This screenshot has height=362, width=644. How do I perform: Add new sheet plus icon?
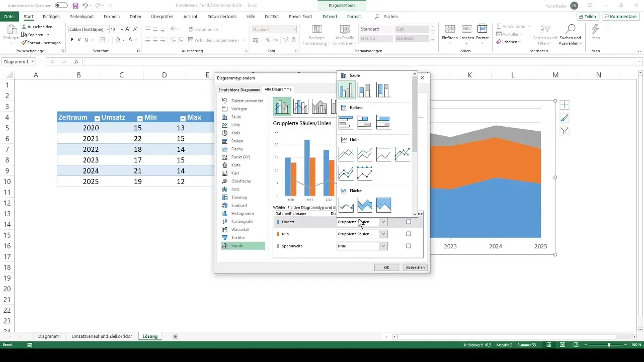(x=175, y=336)
